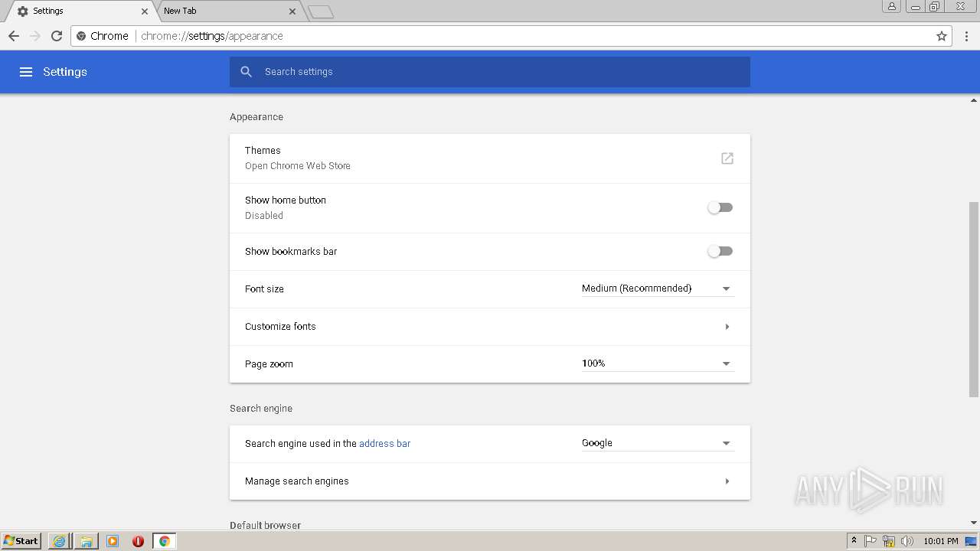Click the Chrome taskbar button
The width and height of the screenshot is (980, 551).
[164, 541]
